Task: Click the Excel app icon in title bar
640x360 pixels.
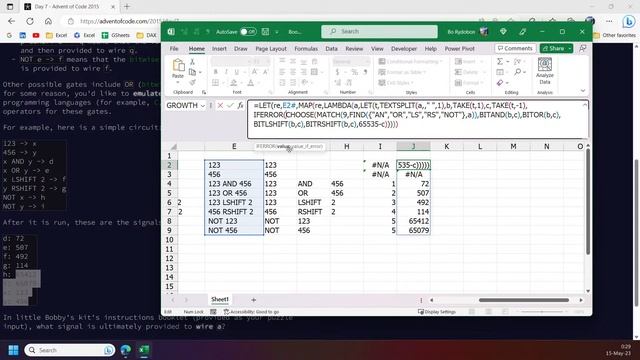Action: coord(171,31)
